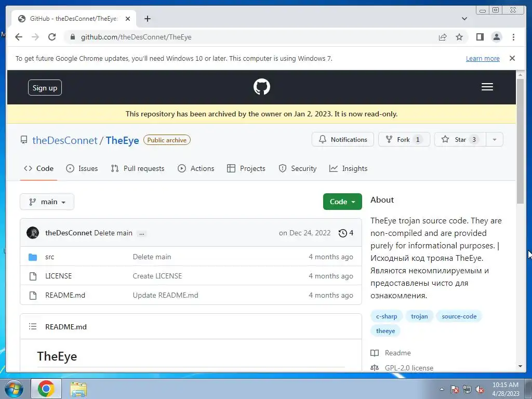Viewport: 532px width, 399px height.
Task: Click the muted volume tray icon
Action: click(x=480, y=389)
